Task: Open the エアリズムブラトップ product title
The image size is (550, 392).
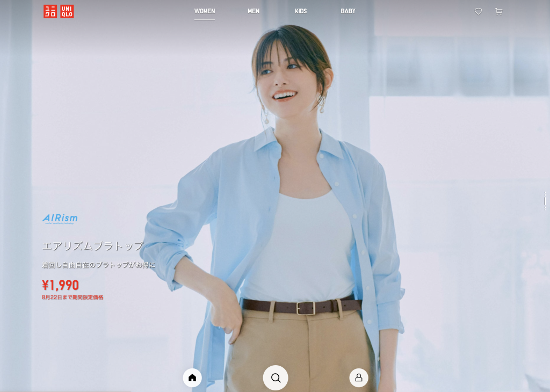Action: coord(93,246)
